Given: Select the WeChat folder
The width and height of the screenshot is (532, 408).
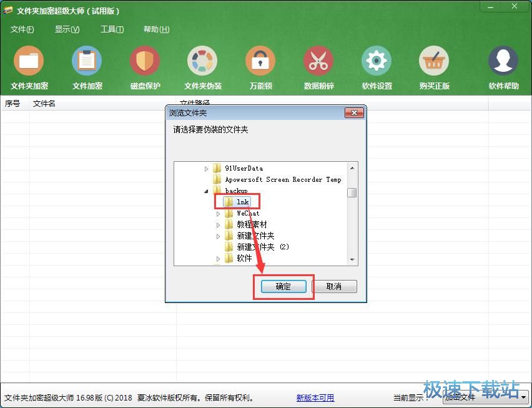Looking at the screenshot, I should 242,214.
